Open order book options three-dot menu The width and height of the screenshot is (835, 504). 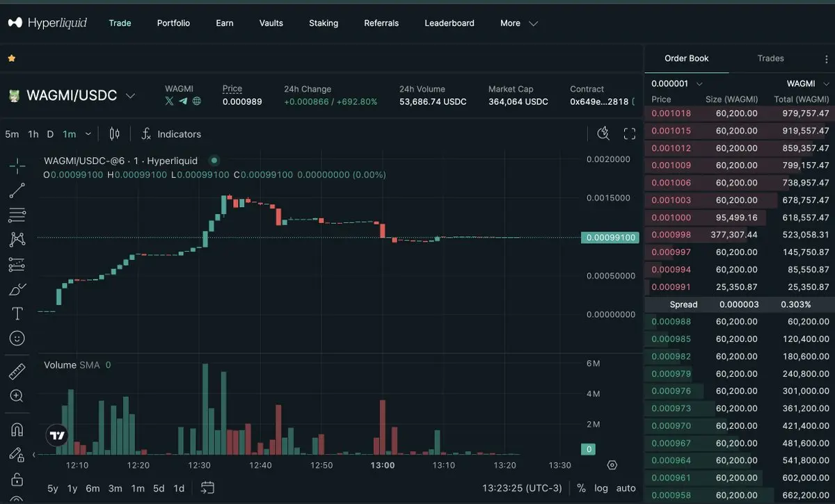point(826,59)
